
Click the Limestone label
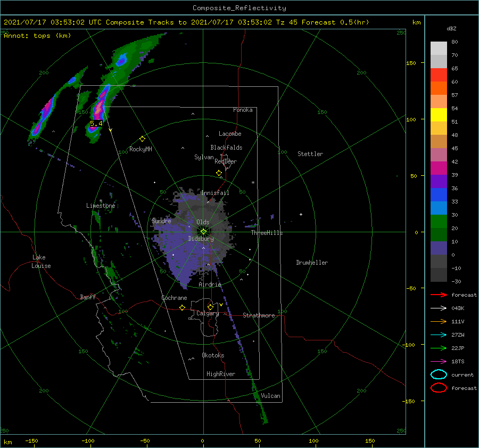[x=101, y=206]
